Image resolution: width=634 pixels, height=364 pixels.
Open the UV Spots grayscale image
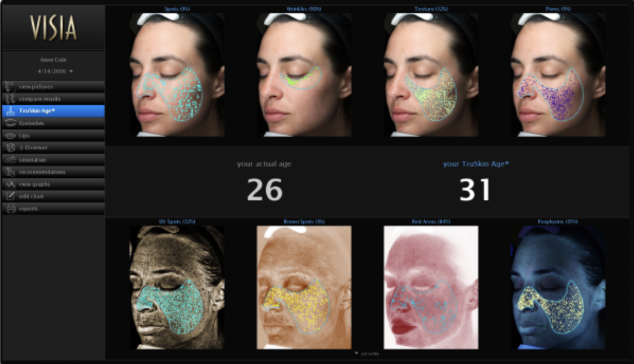177,287
